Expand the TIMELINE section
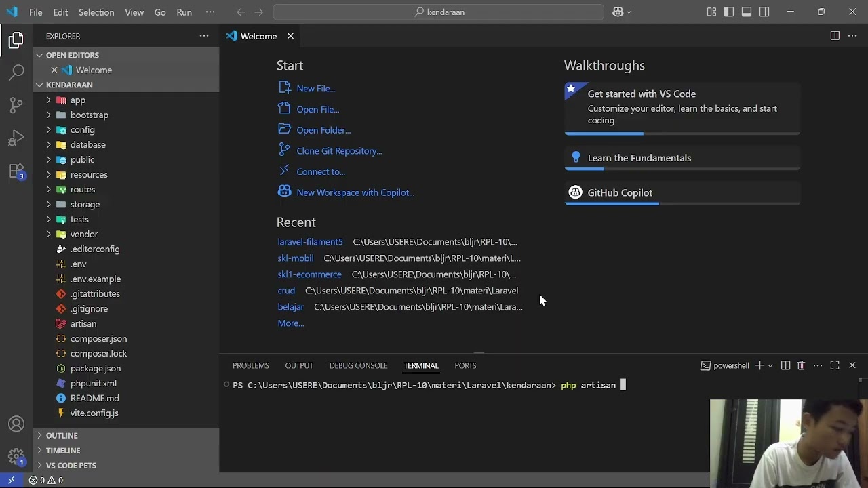Viewport: 868px width, 488px height. pyautogui.click(x=126, y=450)
